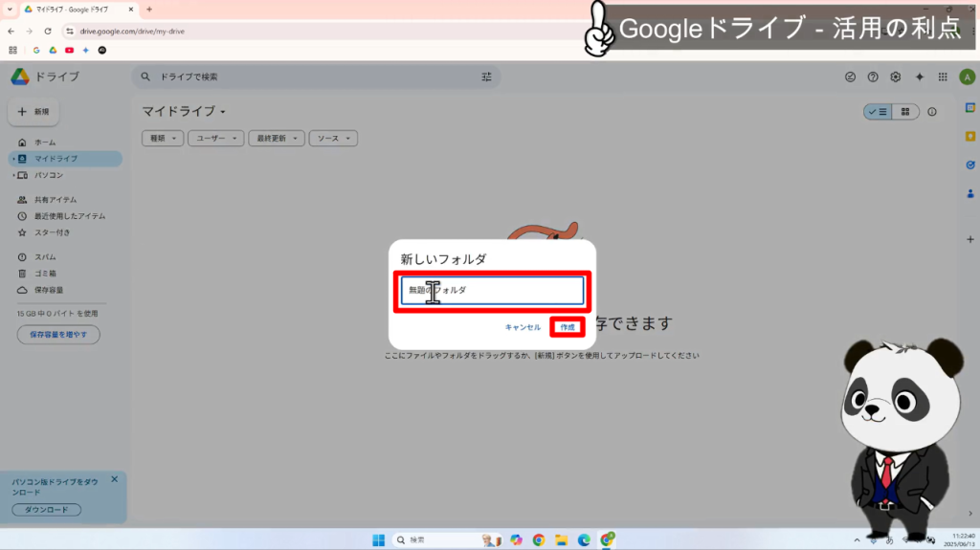The height and width of the screenshot is (550, 980).
Task: Open File Explorer from the taskbar
Action: (561, 540)
